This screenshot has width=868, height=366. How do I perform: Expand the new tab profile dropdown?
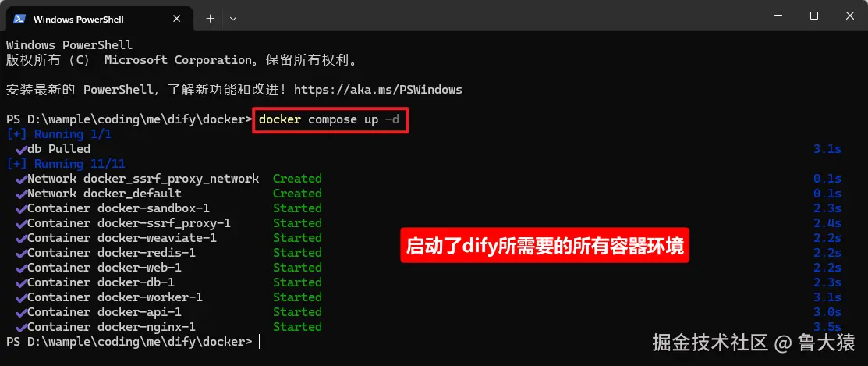tap(233, 18)
